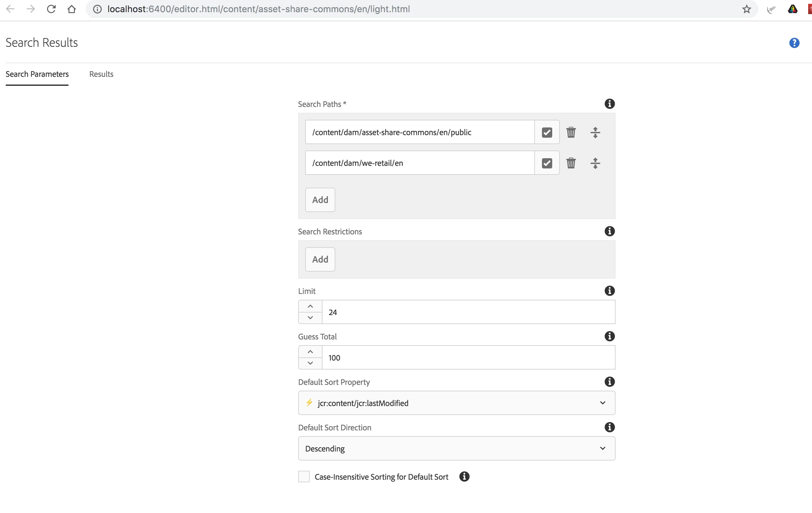Show Search Restrictions info icon
Viewport: 812px width, 513px height.
point(609,232)
